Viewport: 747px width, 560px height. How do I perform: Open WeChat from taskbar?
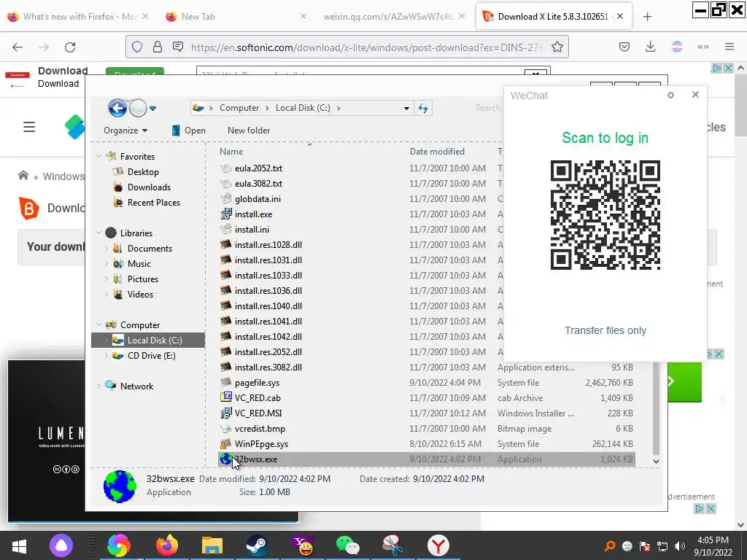pos(347,545)
